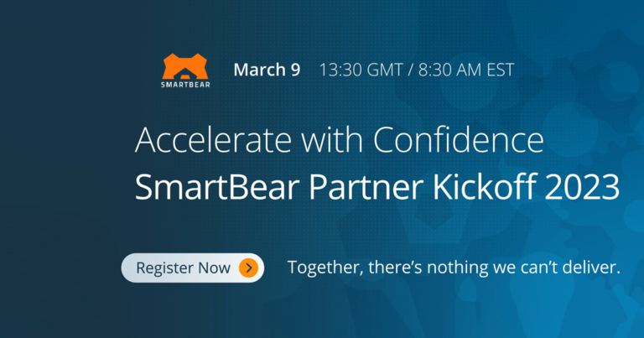The image size is (644, 338).
Task: Click the orange SmartBear bear logo
Action: (x=185, y=66)
